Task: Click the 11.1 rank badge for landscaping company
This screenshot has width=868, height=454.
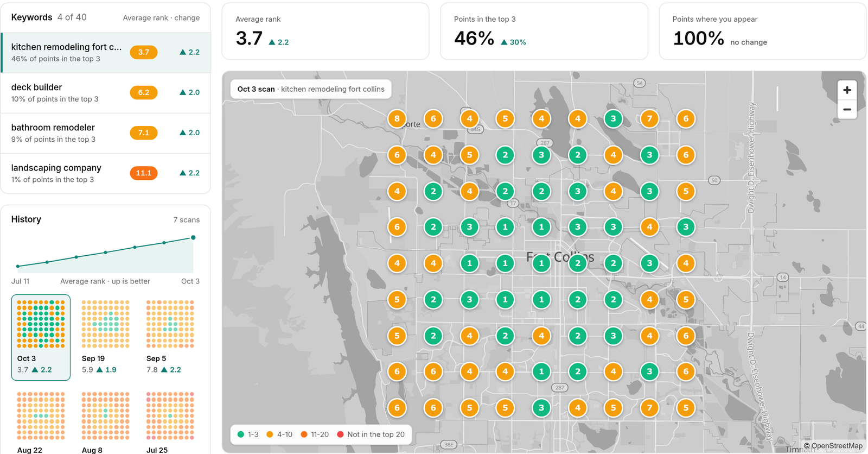Action: click(144, 173)
